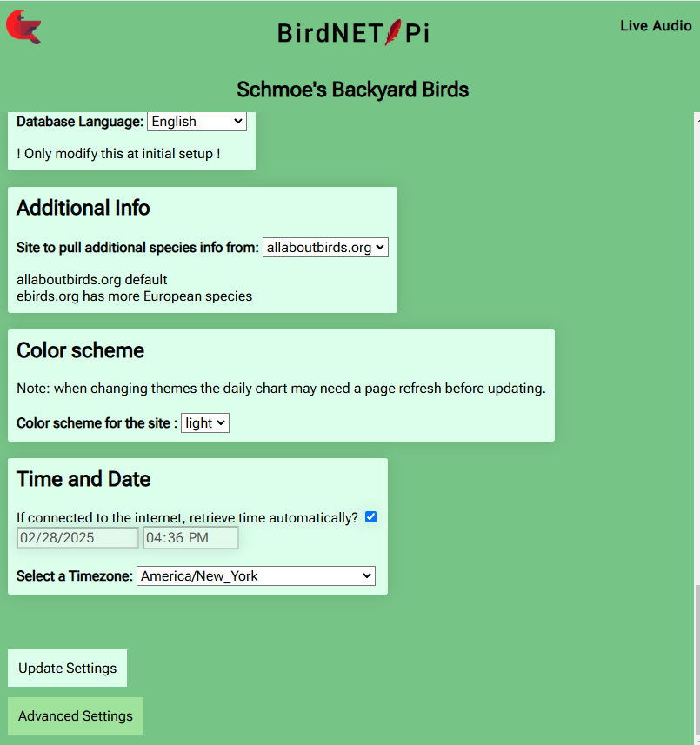Open the Live Audio link
This screenshot has width=700, height=745.
tap(656, 26)
